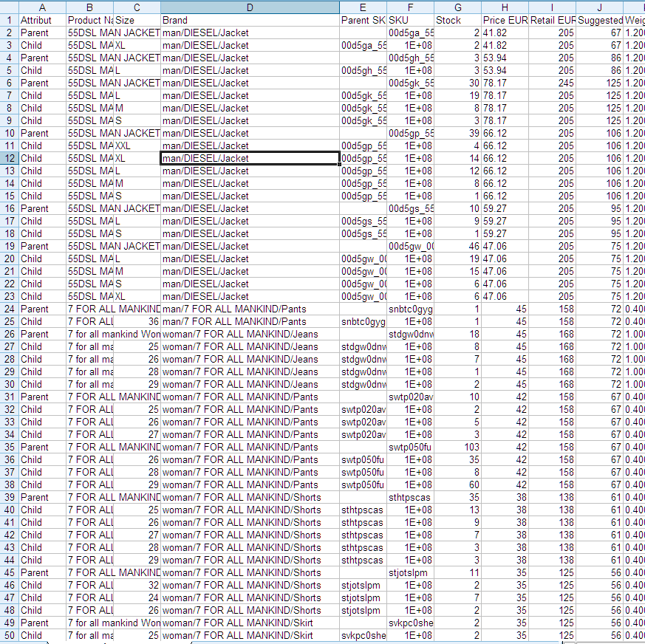Select the size cell 36 in row 25
The width and height of the screenshot is (645, 644).
137,321
